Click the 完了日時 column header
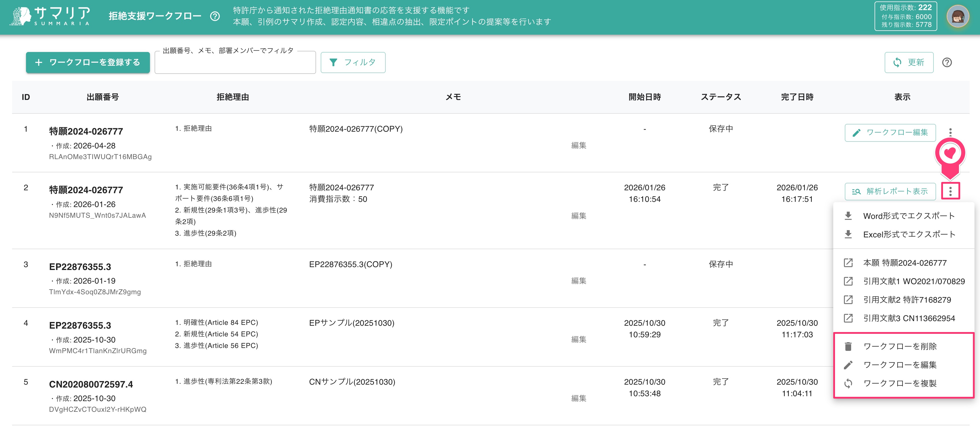Screen dimensions: 980x432 coord(797,97)
